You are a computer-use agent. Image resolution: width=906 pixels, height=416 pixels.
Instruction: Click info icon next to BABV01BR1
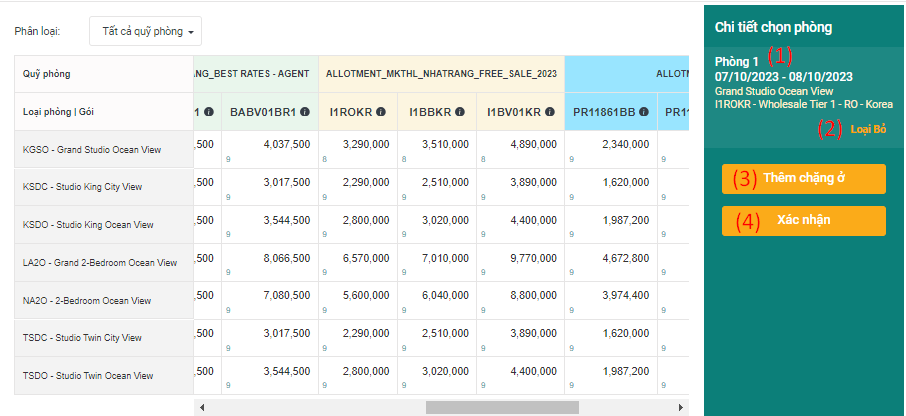304,112
